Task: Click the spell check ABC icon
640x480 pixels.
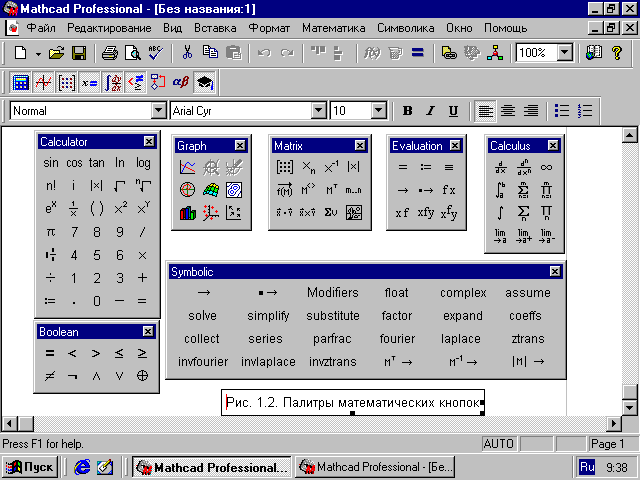Action: pos(156,53)
